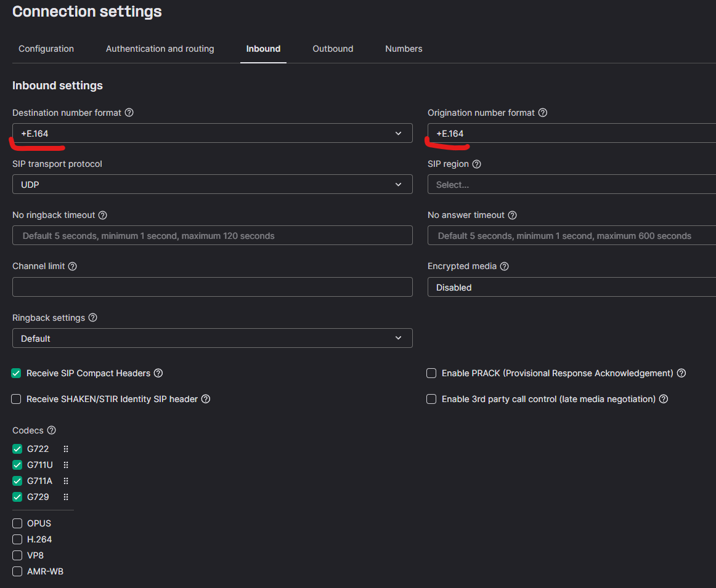Screen dimensions: 716x588
Task: Switch to Authentication and routing tab
Action: point(160,49)
